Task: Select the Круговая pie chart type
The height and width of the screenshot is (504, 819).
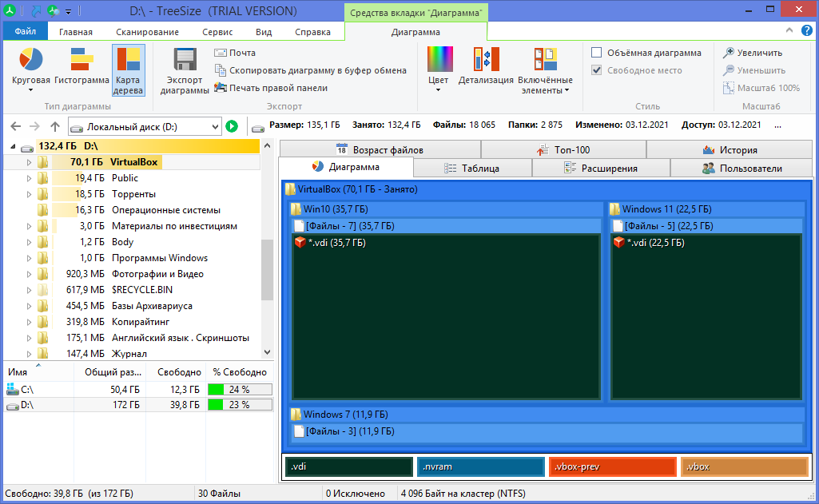Action: coord(31,69)
